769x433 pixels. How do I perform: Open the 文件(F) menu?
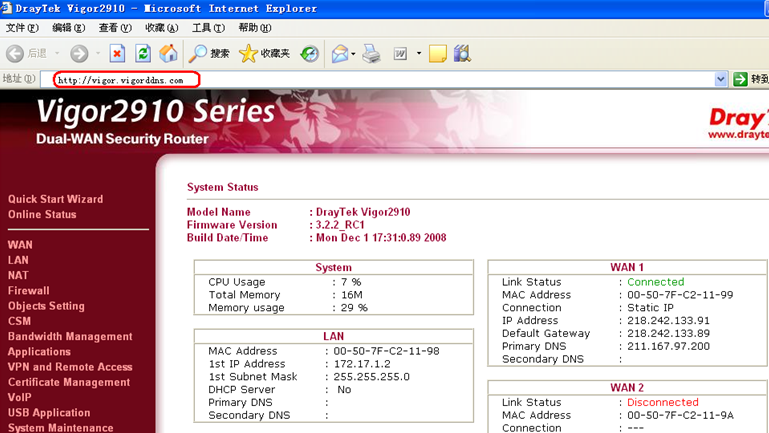[x=22, y=28]
